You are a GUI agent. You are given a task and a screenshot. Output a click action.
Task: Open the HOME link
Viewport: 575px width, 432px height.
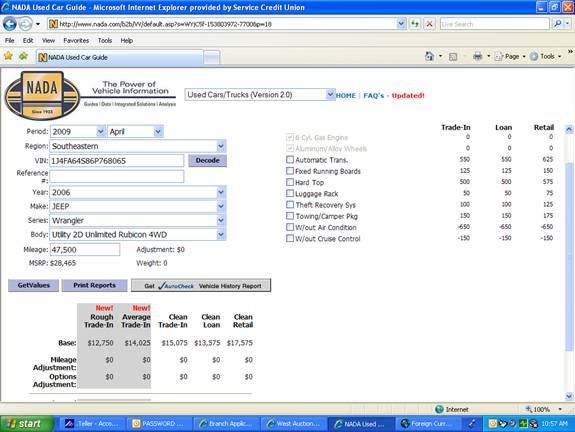click(x=346, y=95)
